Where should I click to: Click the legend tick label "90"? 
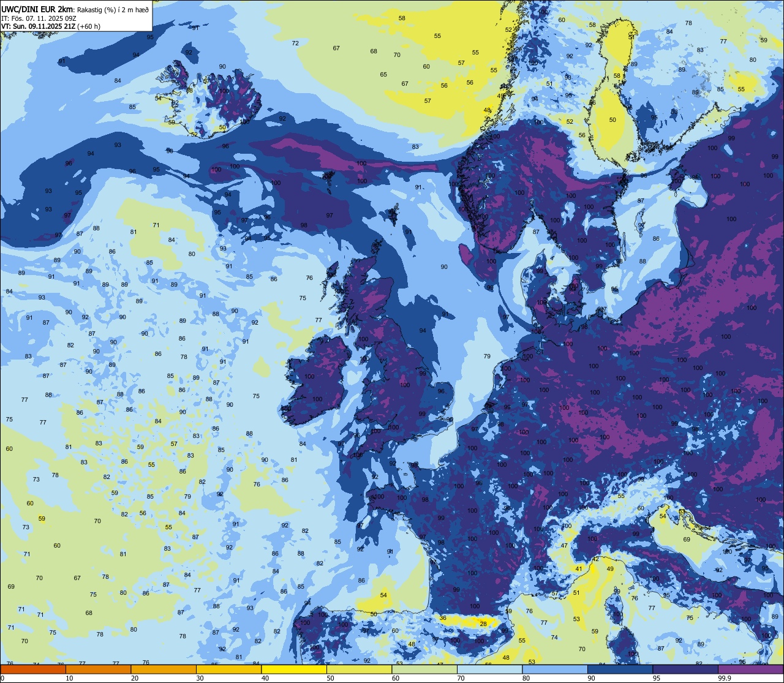click(x=592, y=678)
